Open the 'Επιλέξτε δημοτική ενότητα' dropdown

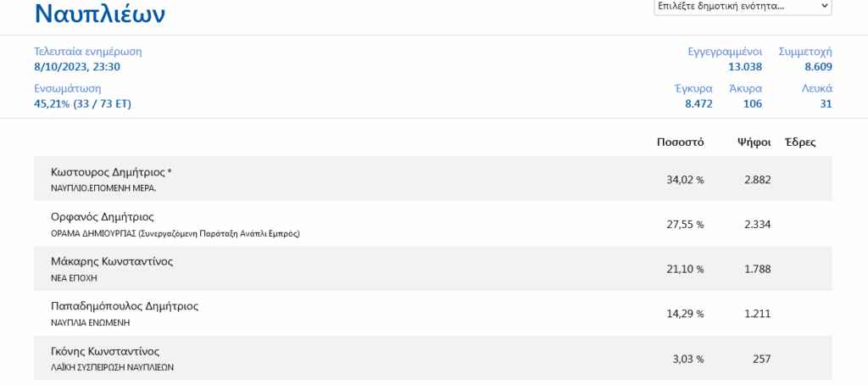743,7
